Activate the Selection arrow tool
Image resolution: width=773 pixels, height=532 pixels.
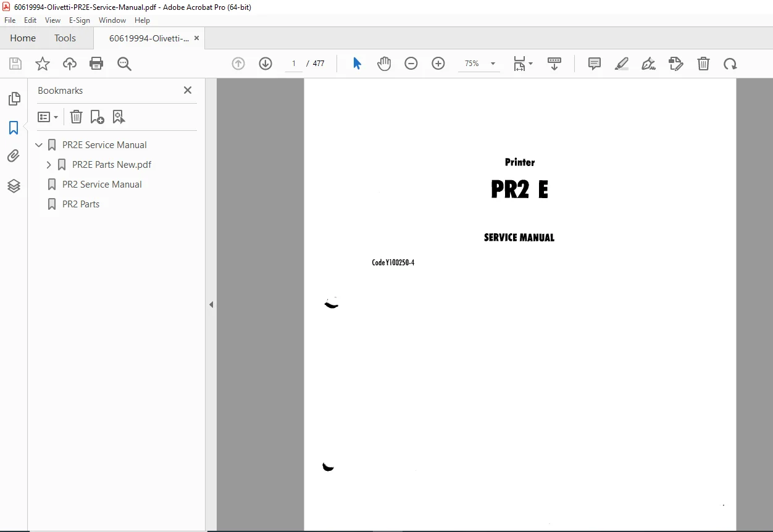pos(357,64)
